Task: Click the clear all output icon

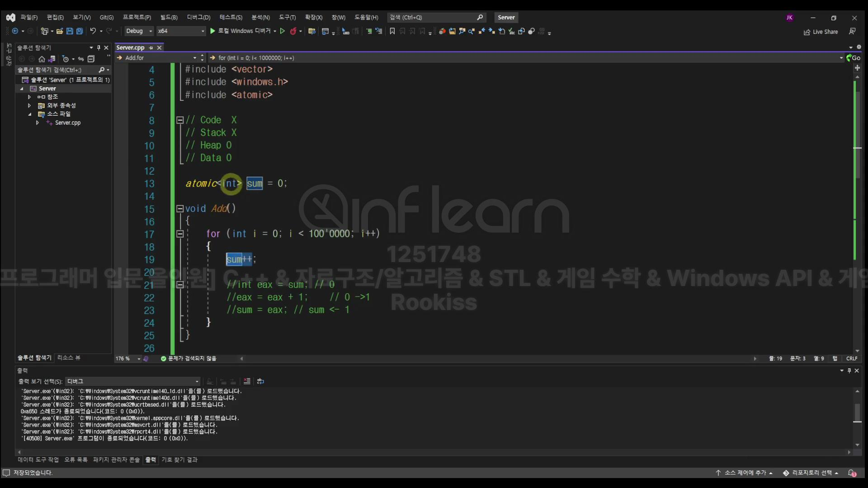Action: point(247,381)
